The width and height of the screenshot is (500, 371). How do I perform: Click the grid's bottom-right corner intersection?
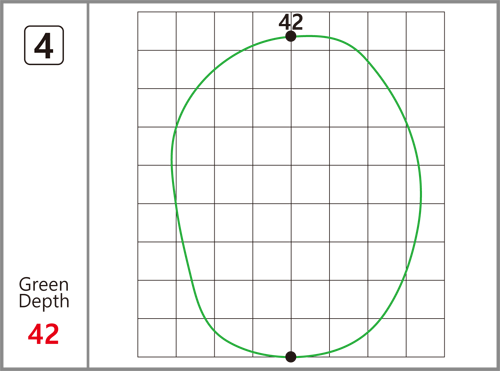tap(444, 357)
